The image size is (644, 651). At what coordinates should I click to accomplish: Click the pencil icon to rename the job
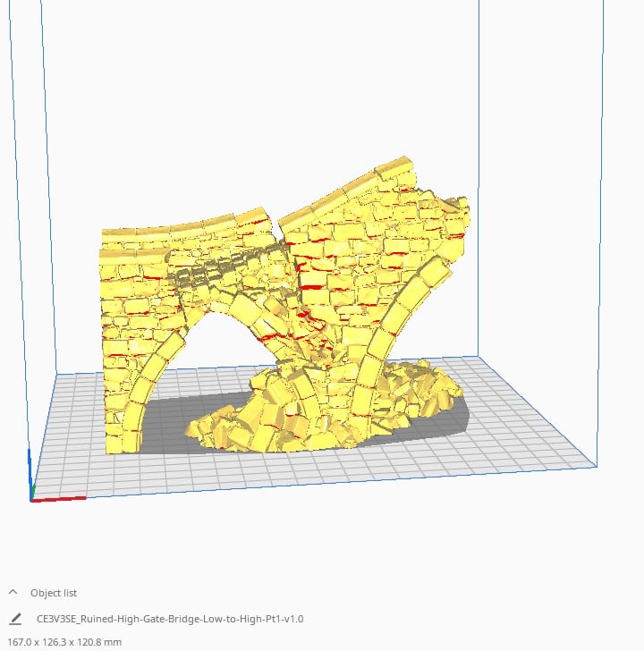(x=14, y=619)
